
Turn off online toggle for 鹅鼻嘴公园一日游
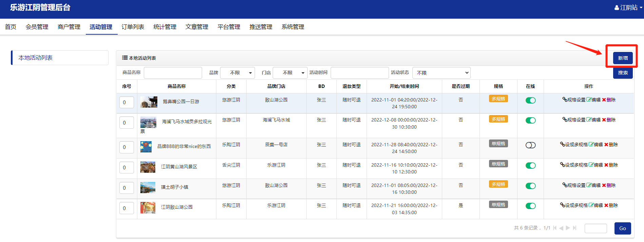coord(530,100)
